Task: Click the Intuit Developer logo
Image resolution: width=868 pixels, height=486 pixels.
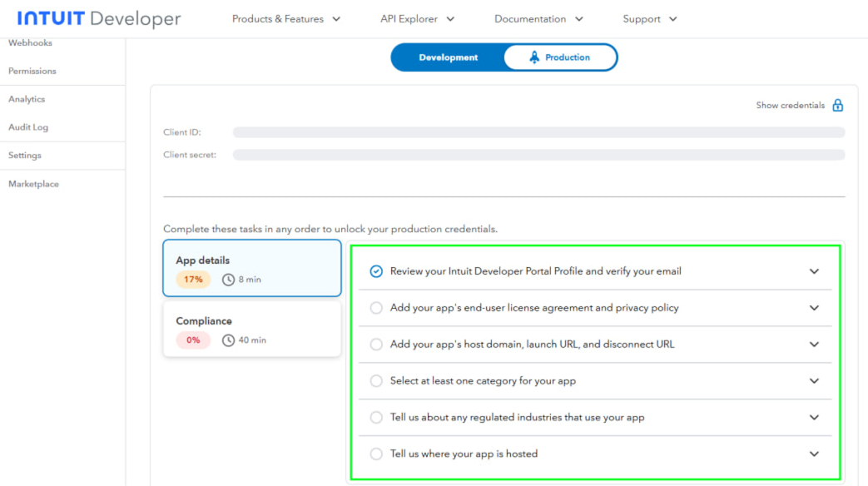Action: (99, 18)
